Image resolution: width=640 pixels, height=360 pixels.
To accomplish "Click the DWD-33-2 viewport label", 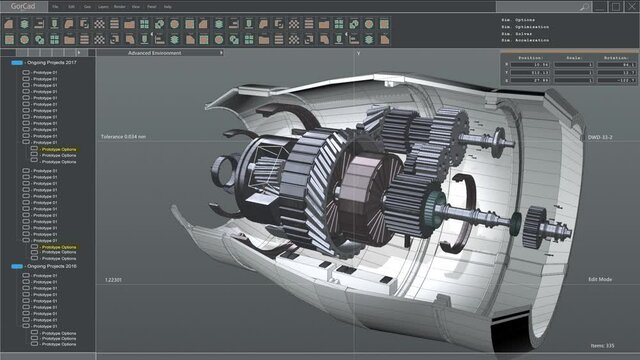I will [x=600, y=138].
